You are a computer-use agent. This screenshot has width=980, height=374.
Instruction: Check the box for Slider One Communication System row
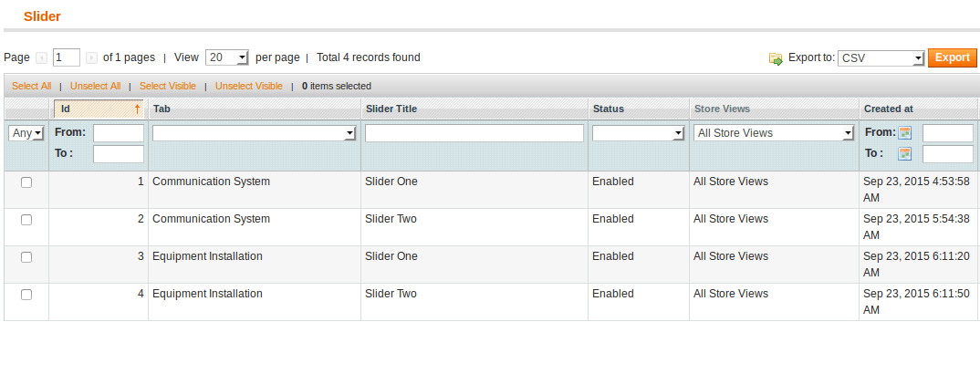[x=26, y=182]
